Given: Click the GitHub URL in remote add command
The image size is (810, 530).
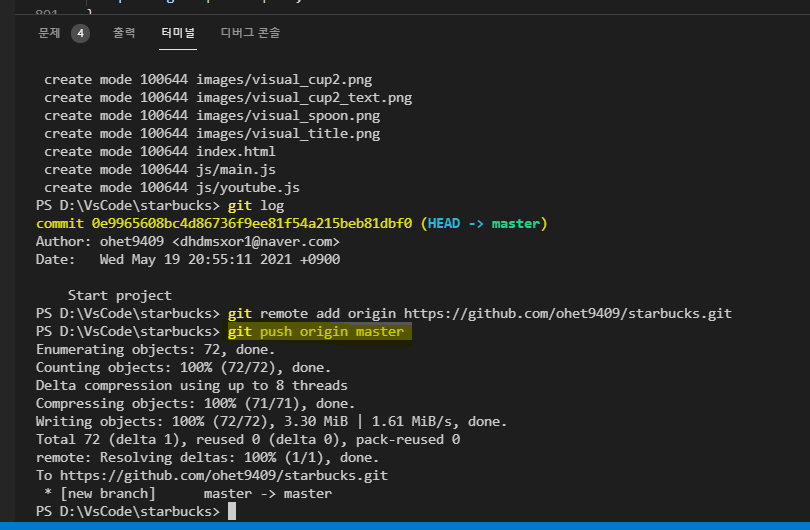Looking at the screenshot, I should click(x=568, y=314).
